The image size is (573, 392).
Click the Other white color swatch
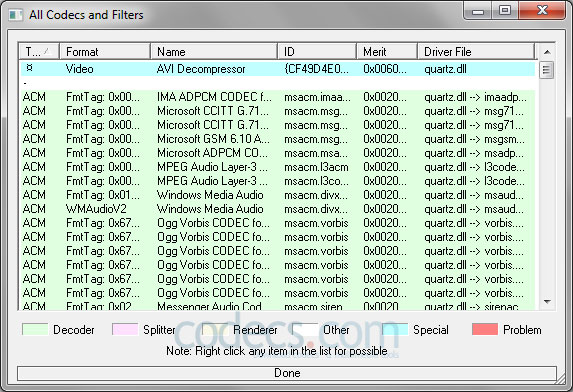pyautogui.click(x=305, y=330)
